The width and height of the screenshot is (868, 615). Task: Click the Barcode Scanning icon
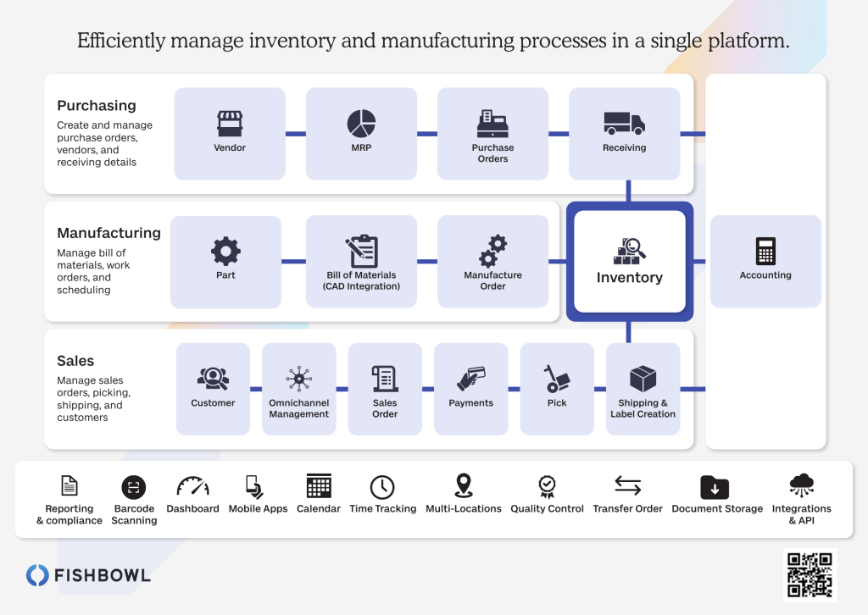pos(134,487)
